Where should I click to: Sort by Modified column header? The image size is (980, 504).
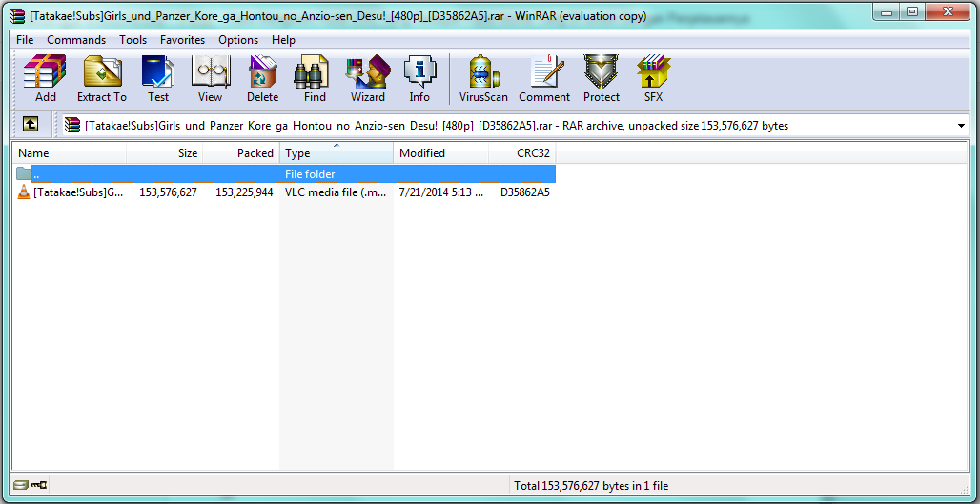point(441,153)
